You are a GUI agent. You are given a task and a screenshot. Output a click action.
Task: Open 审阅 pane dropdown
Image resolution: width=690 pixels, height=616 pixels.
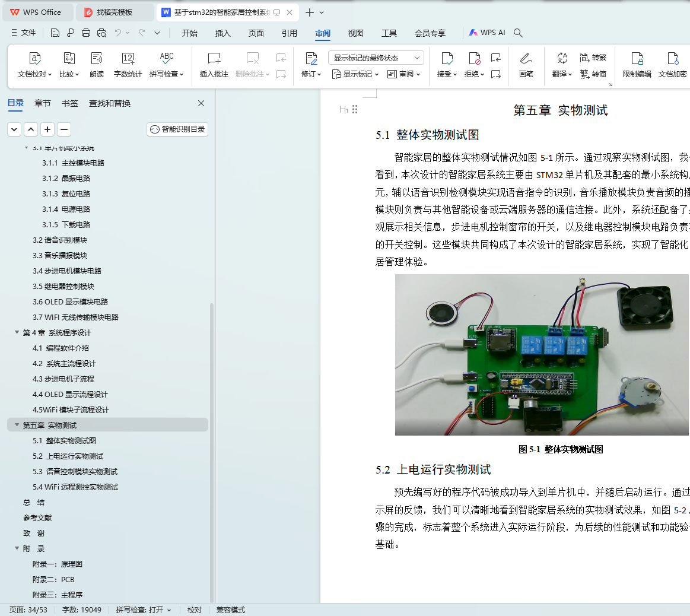[403, 74]
